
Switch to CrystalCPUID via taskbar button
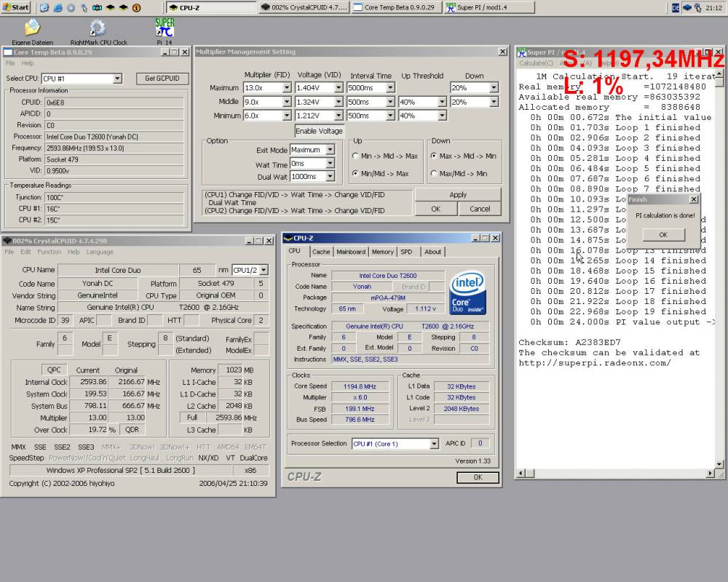tap(304, 7)
